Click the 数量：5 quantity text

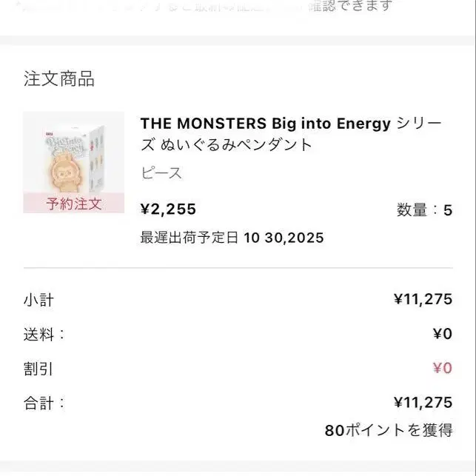click(x=424, y=210)
